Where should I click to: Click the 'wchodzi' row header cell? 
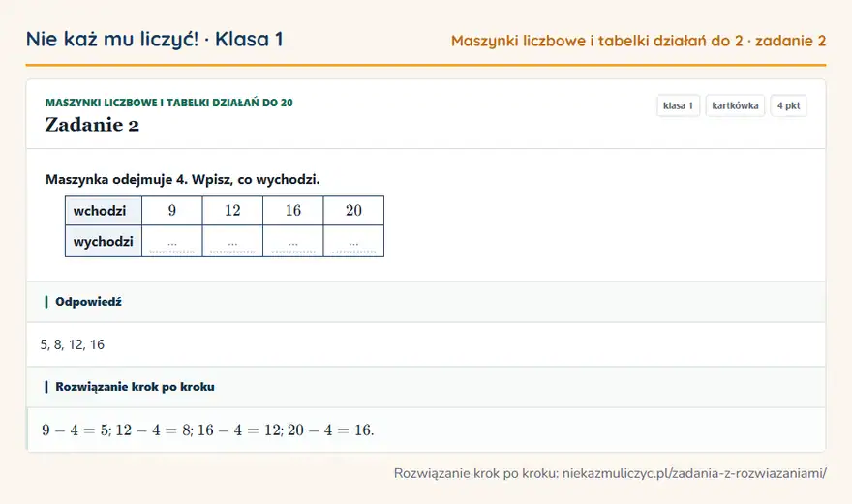tap(104, 211)
